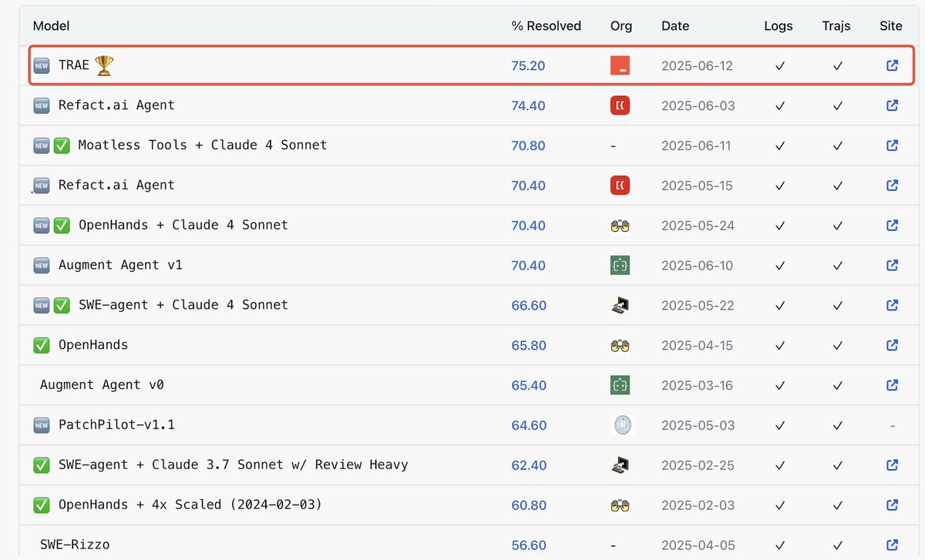Click the TRAE org icon
Viewport: 925px width, 560px height.
(x=621, y=65)
